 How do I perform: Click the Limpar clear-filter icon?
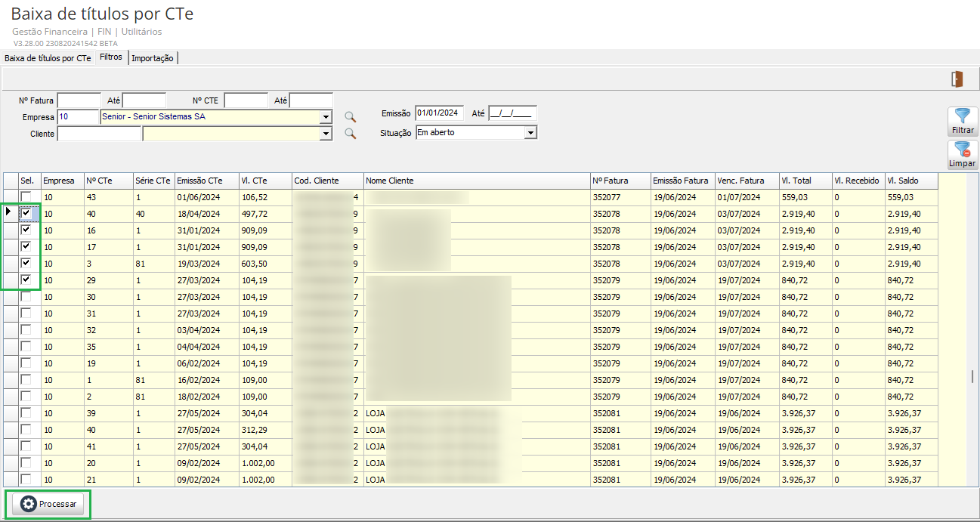tap(963, 150)
